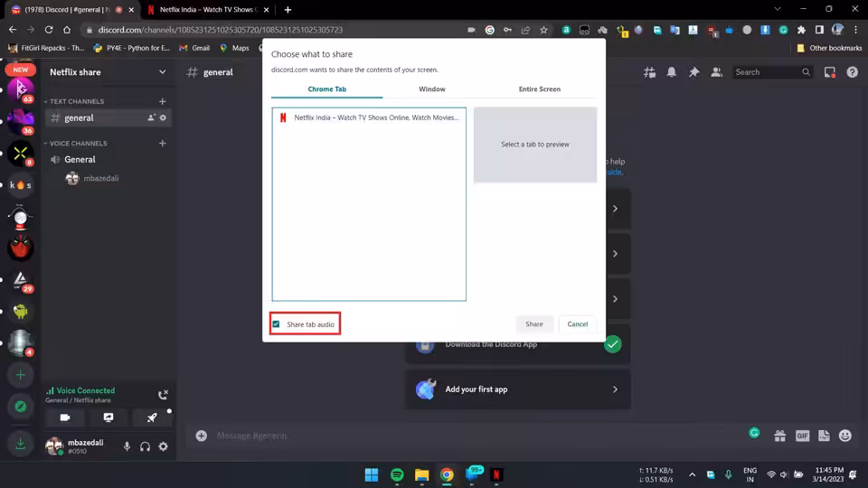The height and width of the screenshot is (488, 868).
Task: Turn on the camera in voice panel
Action: 65,418
